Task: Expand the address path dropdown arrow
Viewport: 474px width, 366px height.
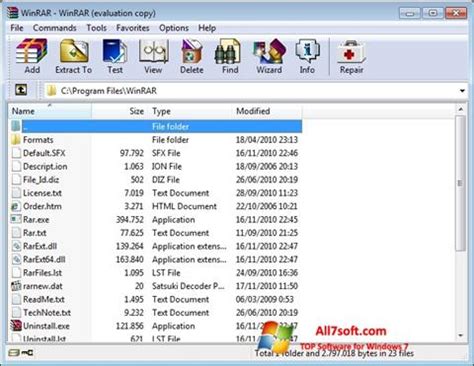Action: pyautogui.click(x=462, y=91)
